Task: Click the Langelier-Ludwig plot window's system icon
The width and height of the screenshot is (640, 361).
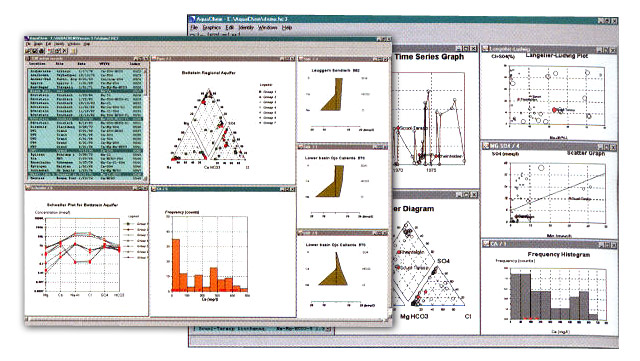Action: [x=486, y=49]
